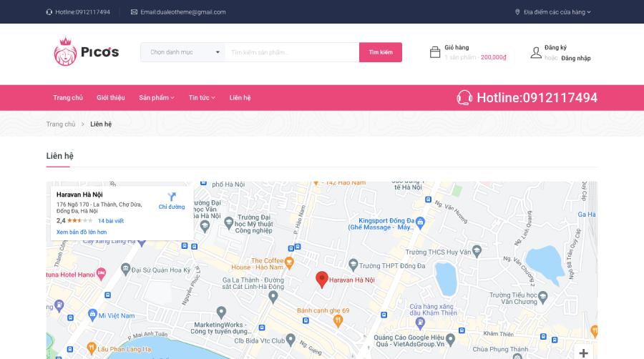The height and width of the screenshot is (359, 644).
Task: Click the headset icon beside top Hotline
Action: point(49,12)
